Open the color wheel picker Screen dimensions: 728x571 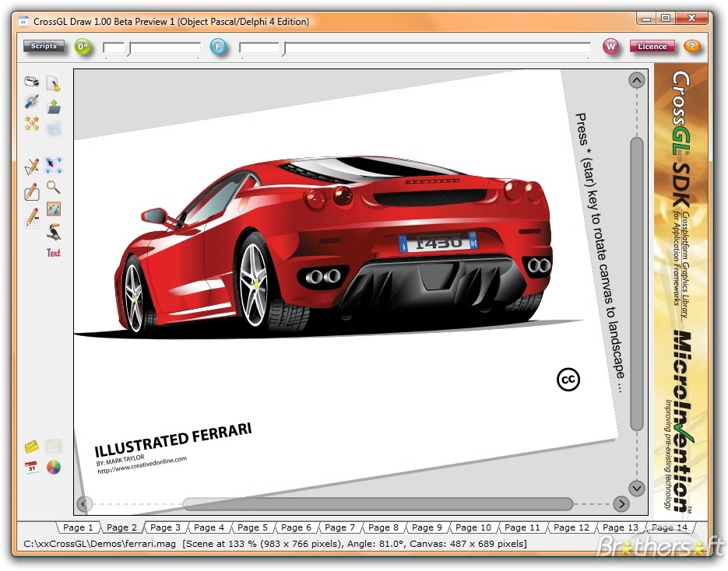[54, 468]
